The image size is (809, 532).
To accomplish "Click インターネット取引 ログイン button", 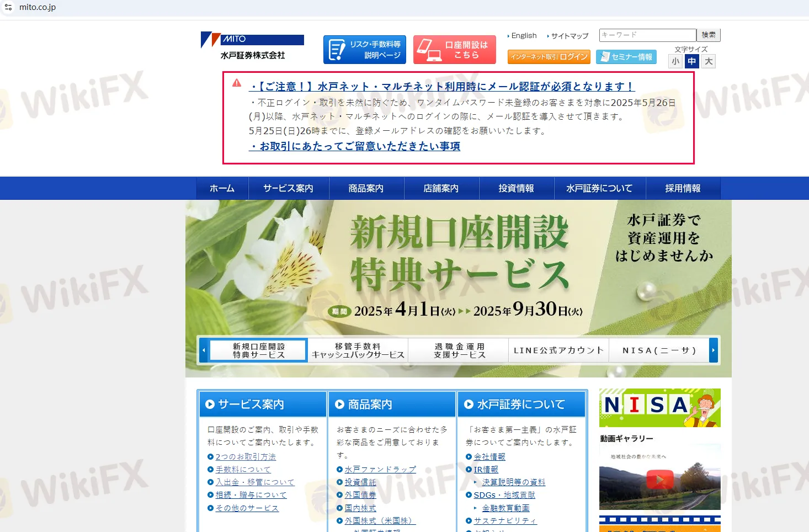I will [x=549, y=57].
